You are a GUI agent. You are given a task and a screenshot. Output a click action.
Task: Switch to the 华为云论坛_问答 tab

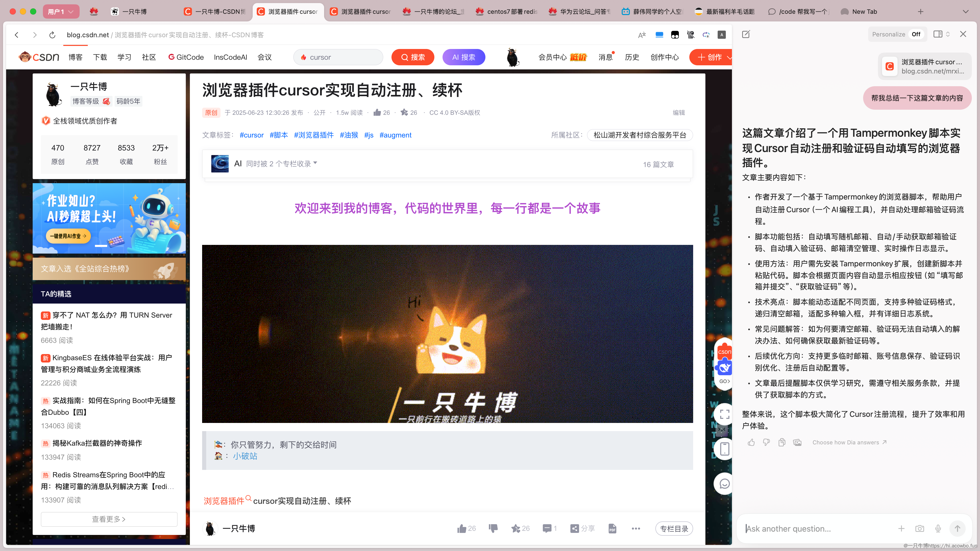[579, 11]
